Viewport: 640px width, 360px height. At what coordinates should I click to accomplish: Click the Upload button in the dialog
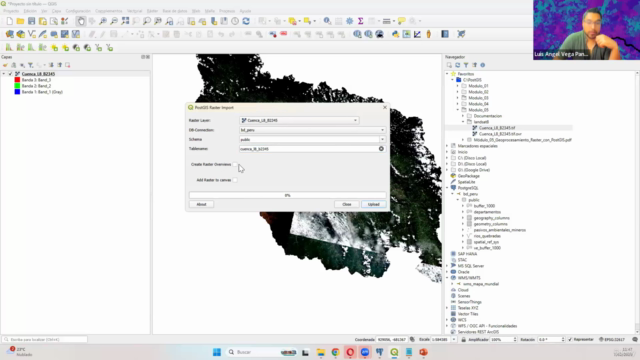[373, 204]
